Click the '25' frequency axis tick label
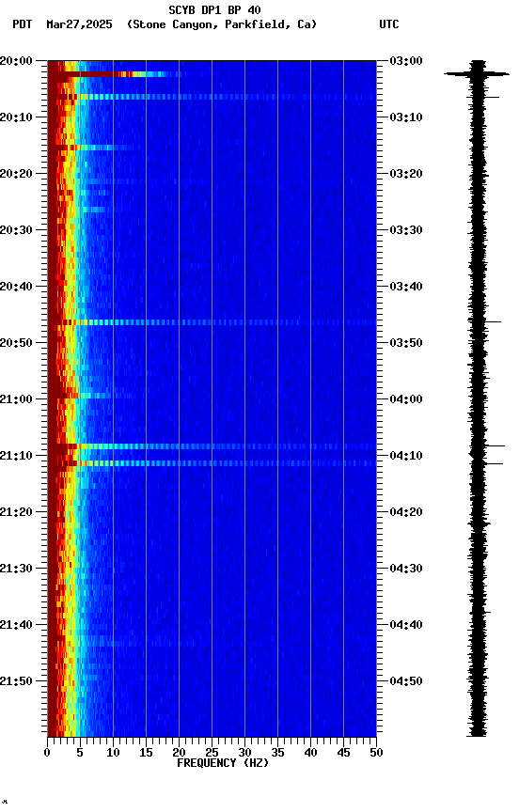Screen dimensions: 519x812 (212, 753)
